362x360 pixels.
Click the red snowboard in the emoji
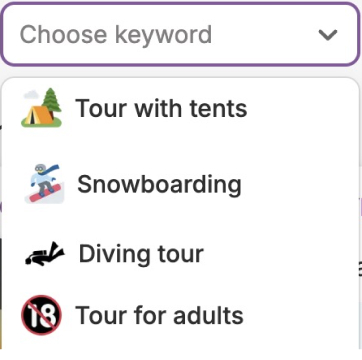click(x=46, y=193)
